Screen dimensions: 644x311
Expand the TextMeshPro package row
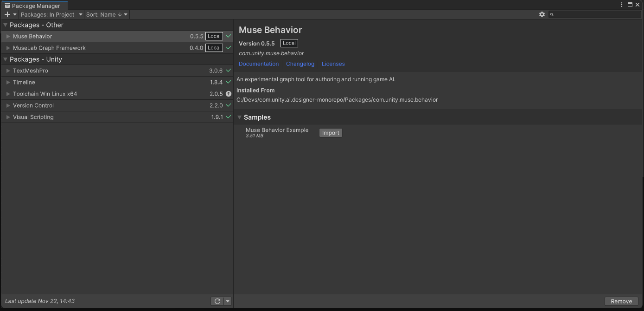coord(8,71)
